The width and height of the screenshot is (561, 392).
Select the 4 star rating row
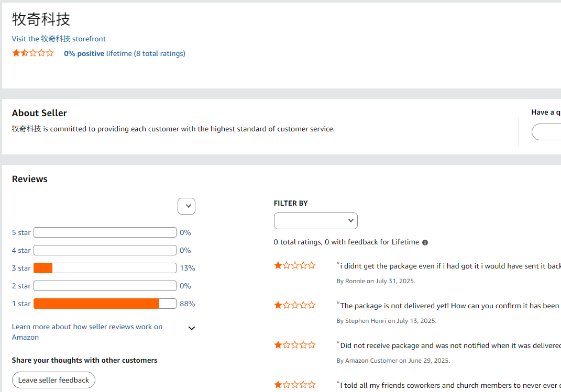[x=21, y=250]
